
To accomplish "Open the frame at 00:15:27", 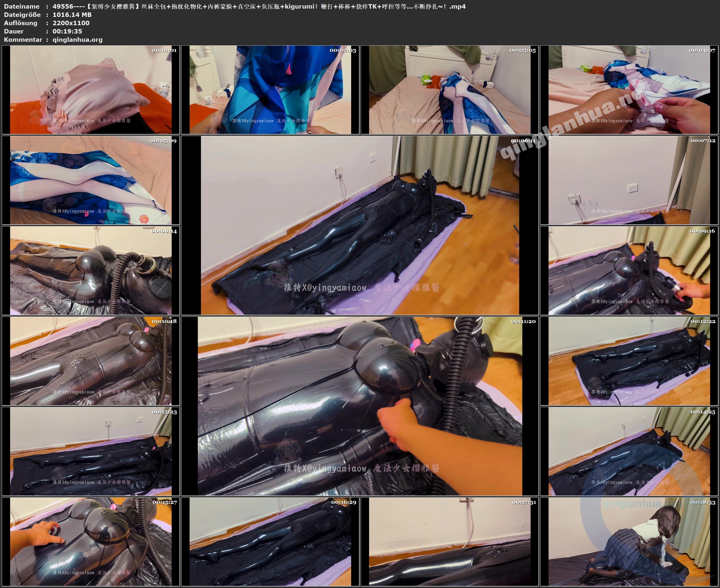I will [90, 542].
